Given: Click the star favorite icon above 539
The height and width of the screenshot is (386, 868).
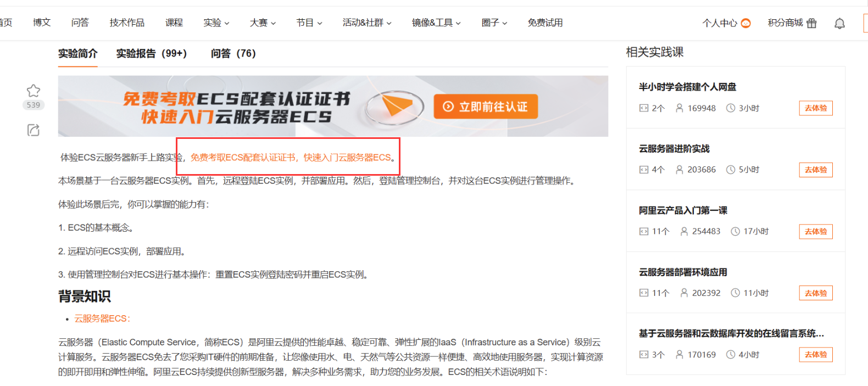Looking at the screenshot, I should (34, 91).
